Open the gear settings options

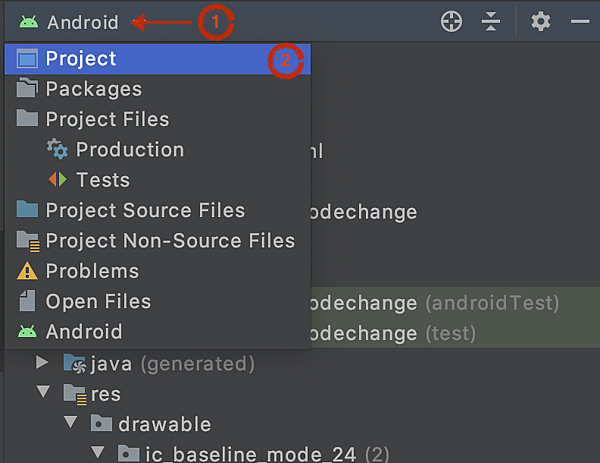pos(541,21)
